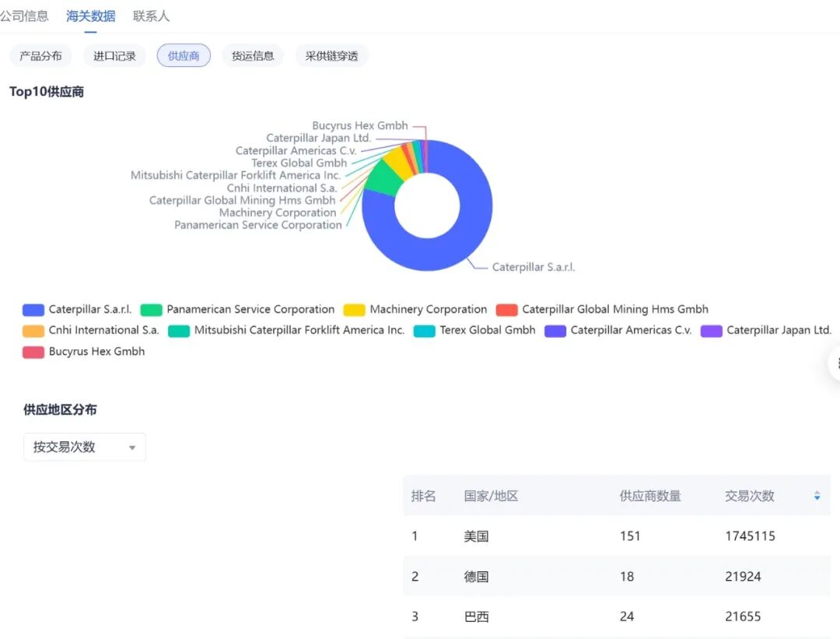
Task: Switch to the 公司信息 tab
Action: click(25, 15)
